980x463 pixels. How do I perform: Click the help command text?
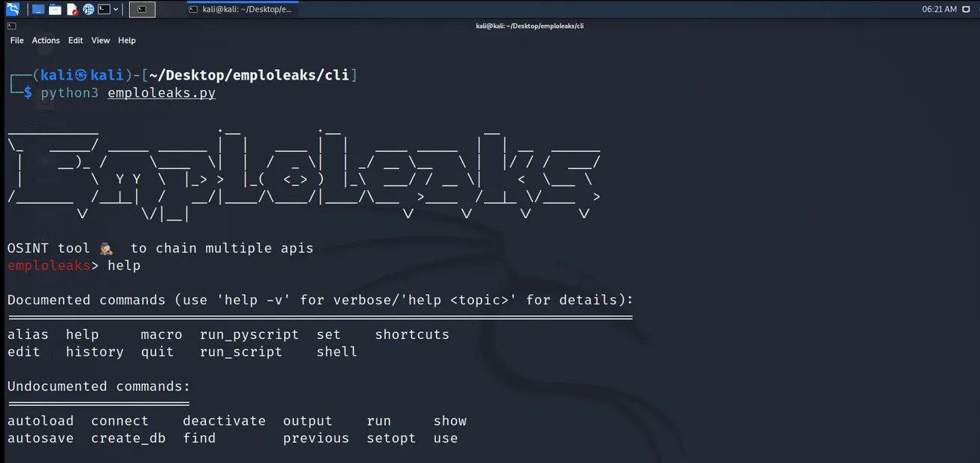pyautogui.click(x=124, y=265)
